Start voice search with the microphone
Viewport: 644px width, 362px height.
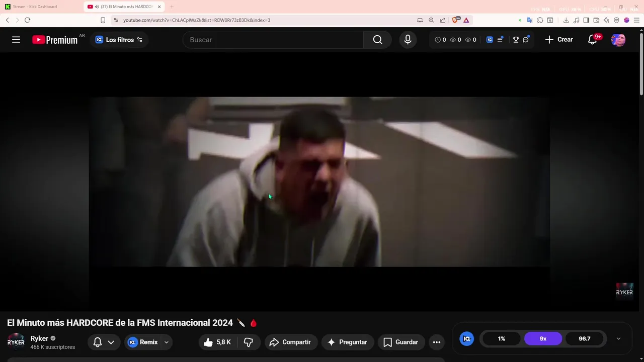point(408,40)
